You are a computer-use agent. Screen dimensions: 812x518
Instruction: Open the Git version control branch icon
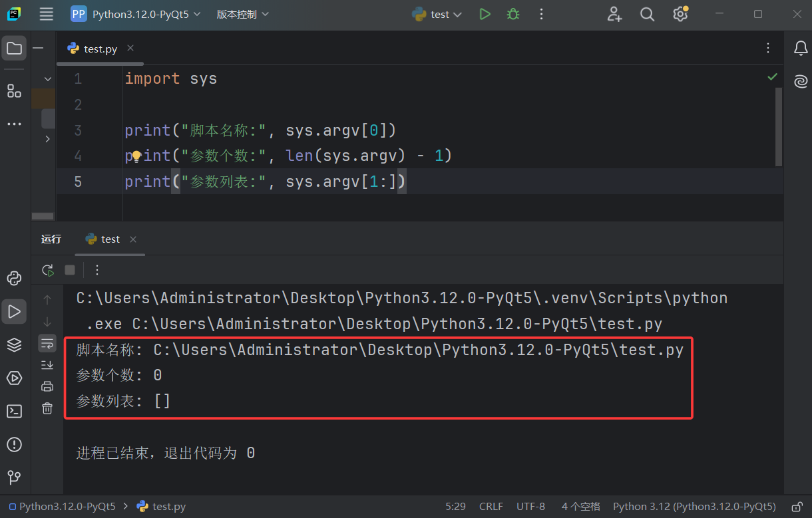(x=14, y=477)
